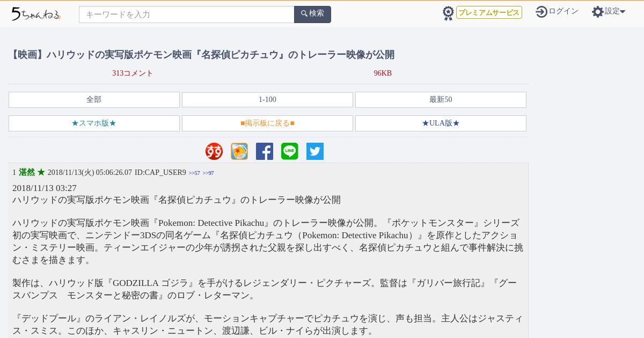Share the thread on Twitter
This screenshot has width=644, height=338.
(315, 151)
